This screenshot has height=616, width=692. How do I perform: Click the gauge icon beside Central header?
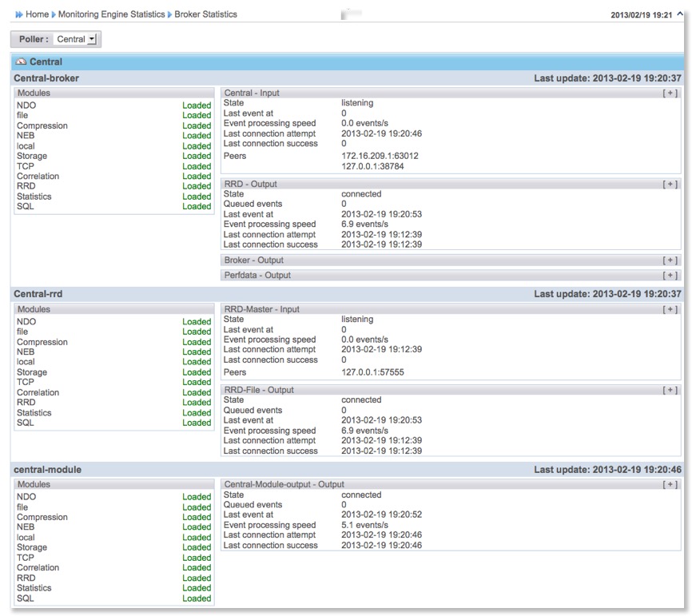coord(21,62)
